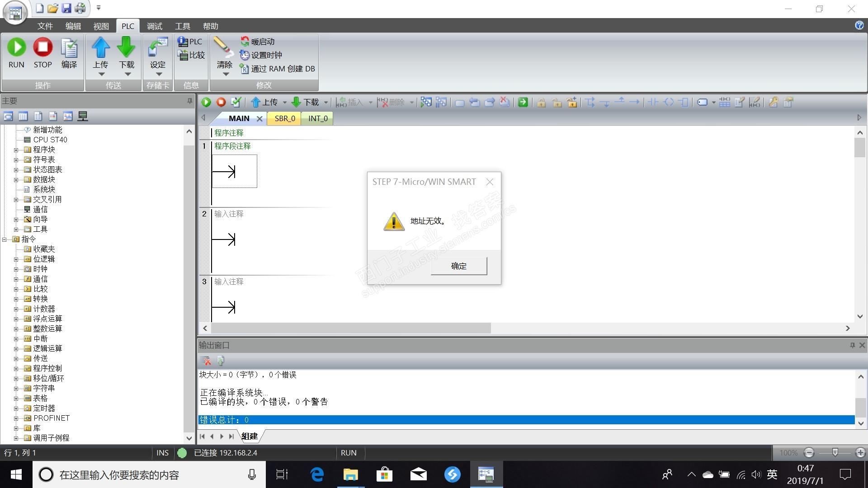Open the Debug (调试) ribbon tab
868x488 pixels.
[x=154, y=26]
